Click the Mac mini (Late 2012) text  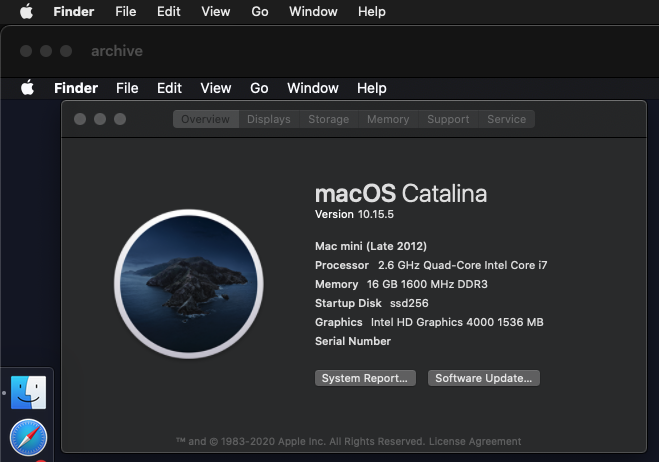pyautogui.click(x=371, y=246)
